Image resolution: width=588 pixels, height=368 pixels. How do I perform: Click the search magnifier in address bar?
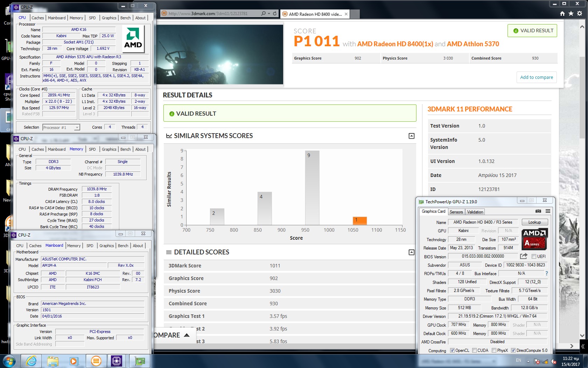[263, 14]
